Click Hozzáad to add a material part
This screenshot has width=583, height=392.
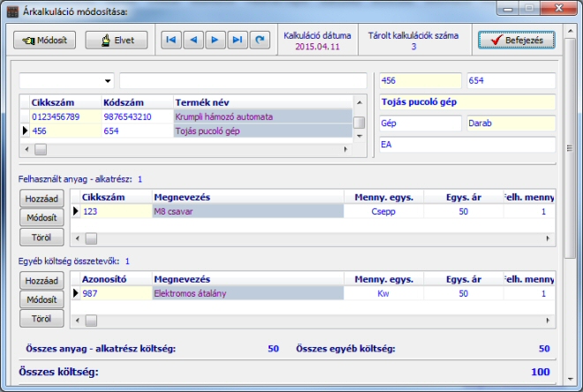pos(42,199)
